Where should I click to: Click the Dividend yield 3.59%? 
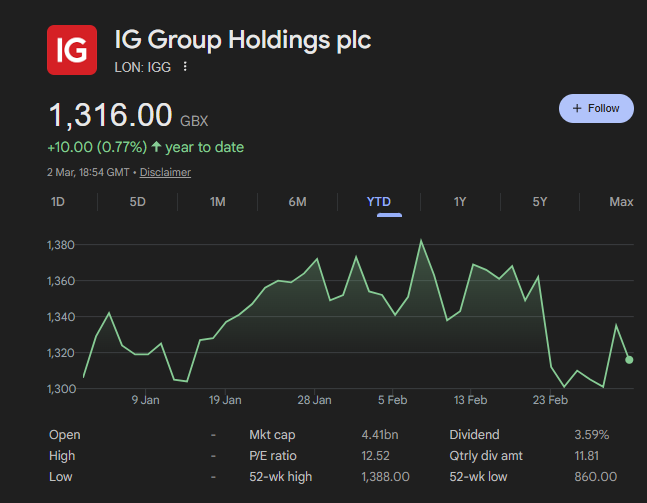[591, 435]
